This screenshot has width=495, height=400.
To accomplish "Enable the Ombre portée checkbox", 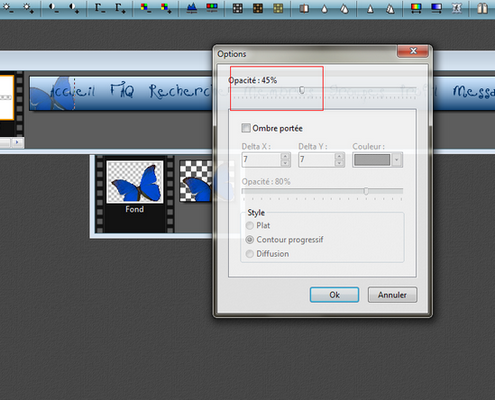I will click(246, 128).
